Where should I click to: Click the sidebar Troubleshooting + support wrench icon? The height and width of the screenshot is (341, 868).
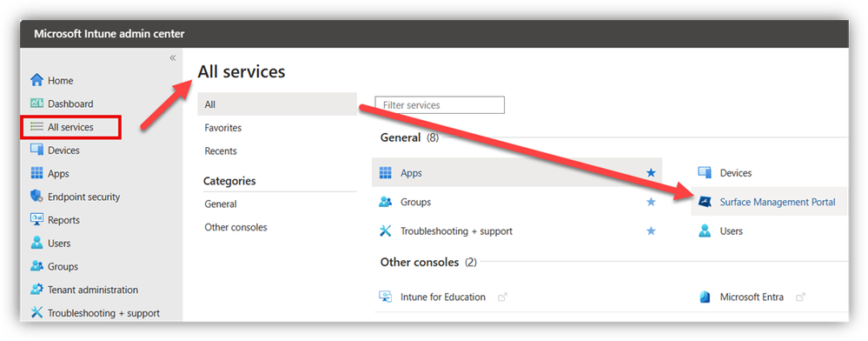[x=36, y=313]
